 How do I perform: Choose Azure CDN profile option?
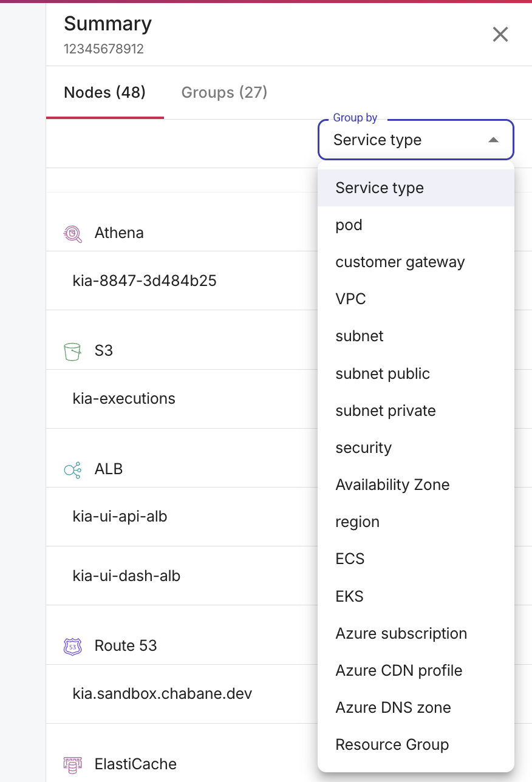[x=416, y=670]
